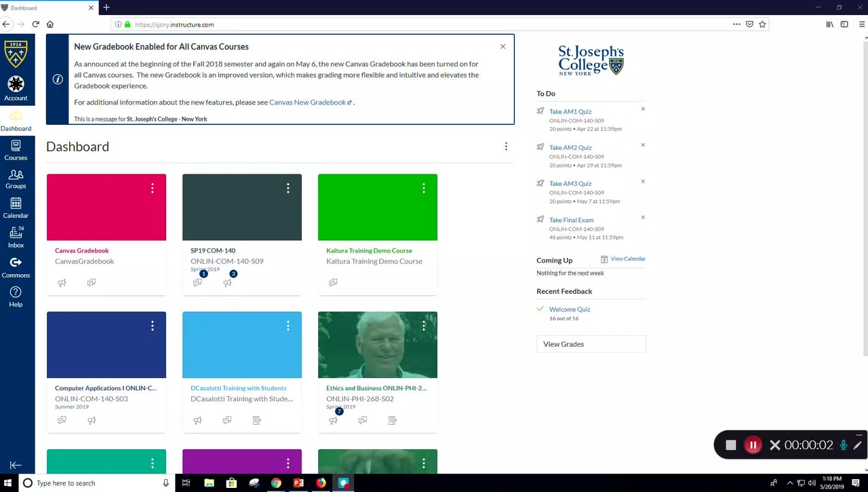Open DCasalotti Training card options menu
Screen dimensions: 868x492
(288, 326)
